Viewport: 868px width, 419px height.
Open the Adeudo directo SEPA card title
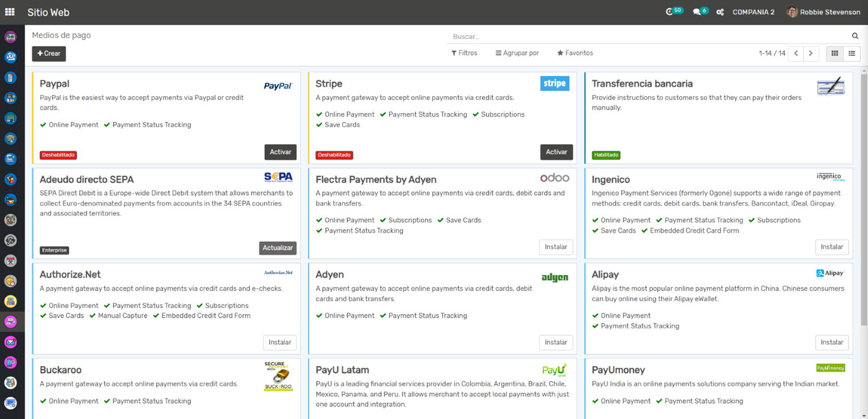click(86, 179)
